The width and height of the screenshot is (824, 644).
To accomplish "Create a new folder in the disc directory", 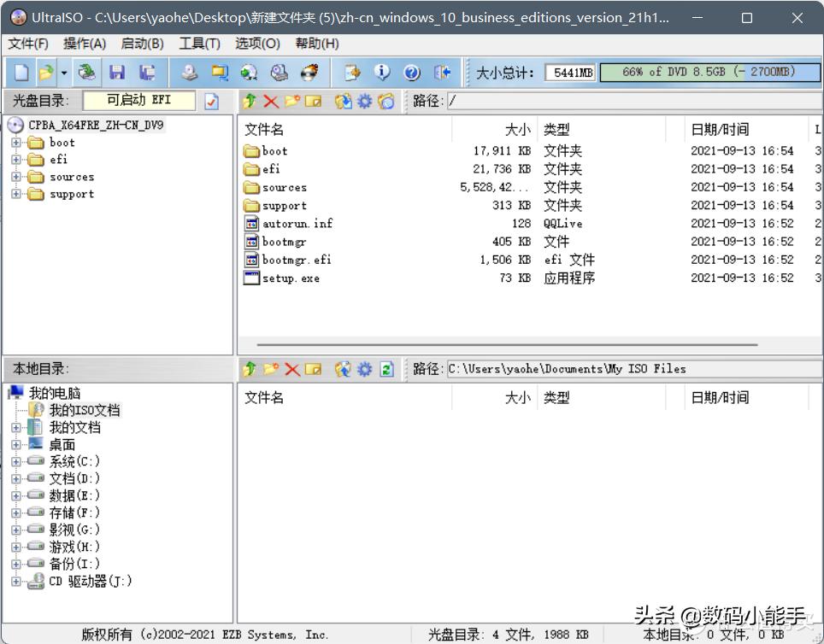I will point(291,101).
